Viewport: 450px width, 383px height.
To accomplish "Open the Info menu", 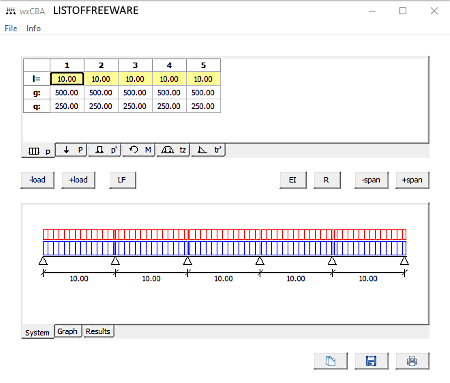I will [x=33, y=28].
